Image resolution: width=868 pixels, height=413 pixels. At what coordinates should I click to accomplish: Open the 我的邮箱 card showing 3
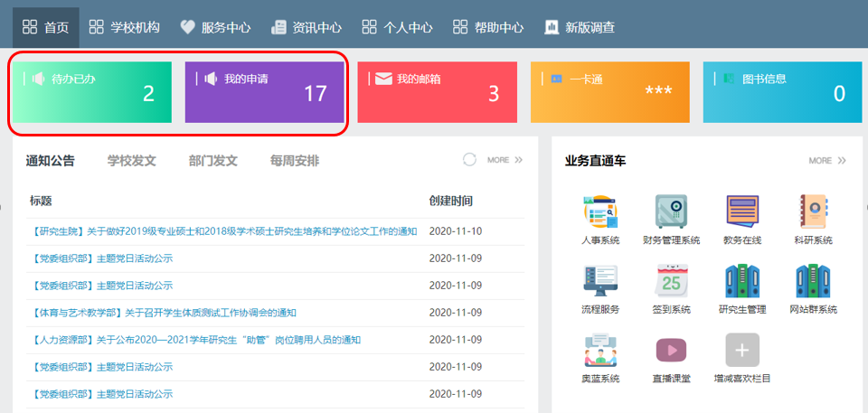coord(438,92)
